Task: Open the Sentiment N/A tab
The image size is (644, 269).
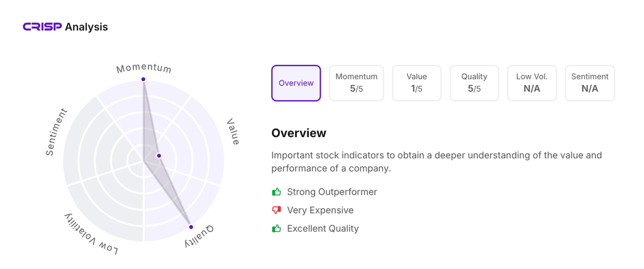Action: point(590,83)
